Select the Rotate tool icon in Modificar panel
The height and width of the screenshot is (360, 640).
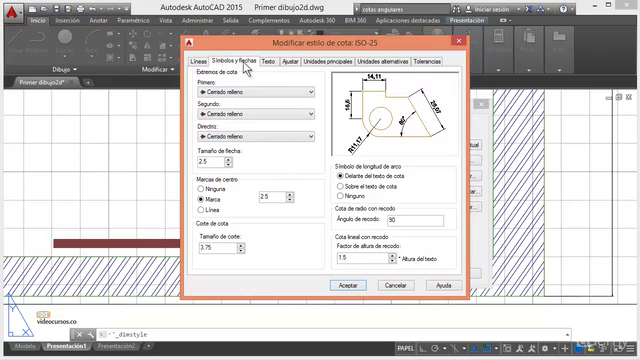(x=147, y=34)
